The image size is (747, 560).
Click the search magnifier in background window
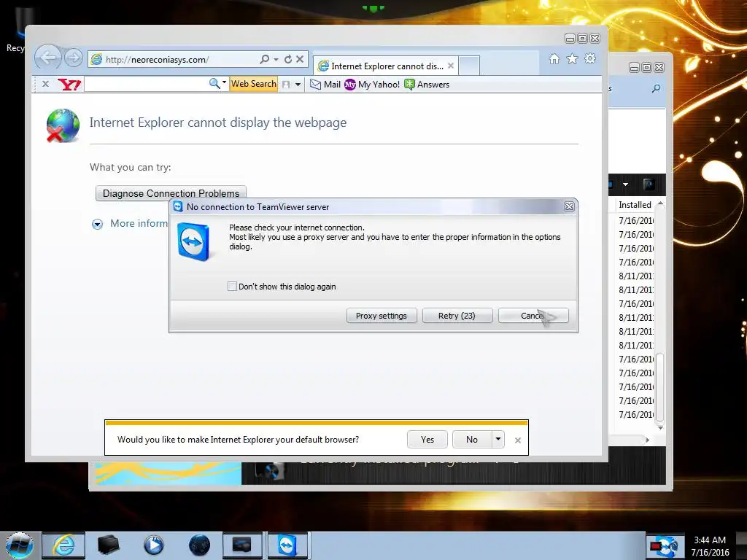pyautogui.click(x=657, y=88)
